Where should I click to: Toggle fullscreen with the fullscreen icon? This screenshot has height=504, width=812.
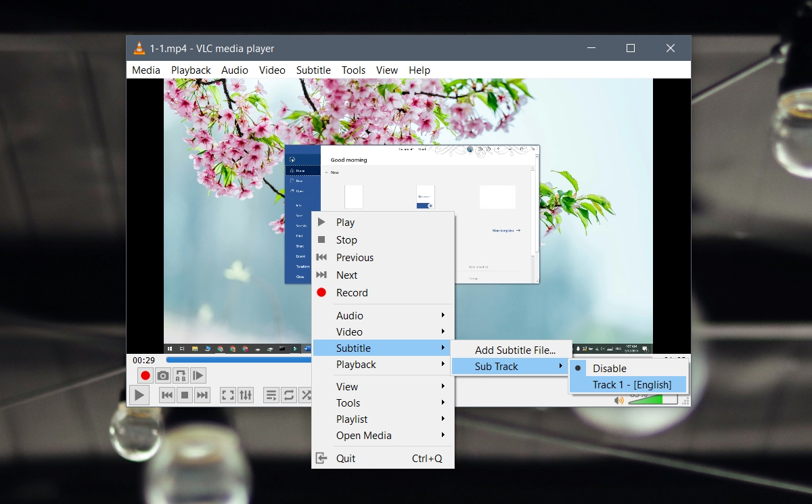(228, 395)
